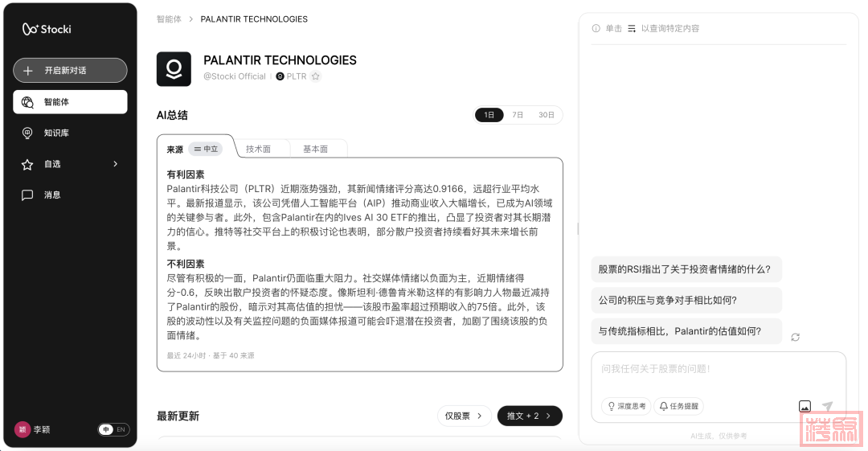Refresh the suggested questions
This screenshot has height=451, width=868.
pyautogui.click(x=796, y=337)
